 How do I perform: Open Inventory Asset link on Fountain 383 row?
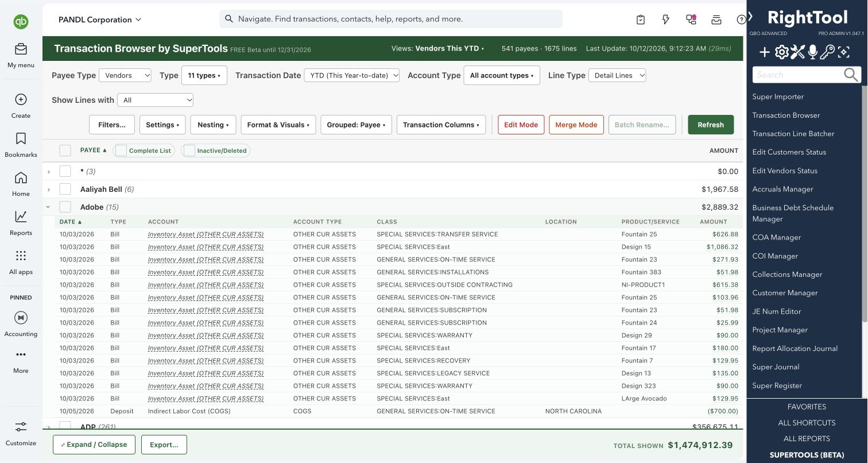coord(206,272)
